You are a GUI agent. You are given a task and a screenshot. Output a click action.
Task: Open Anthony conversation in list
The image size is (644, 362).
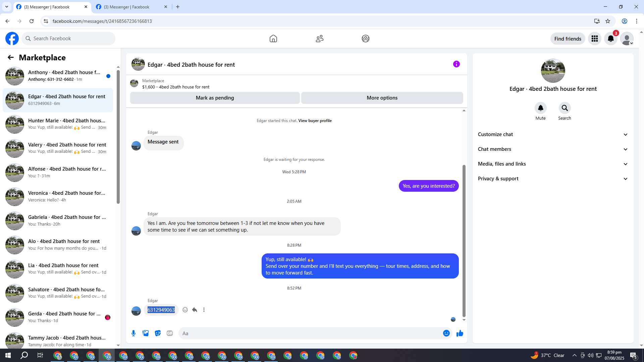pyautogui.click(x=58, y=76)
